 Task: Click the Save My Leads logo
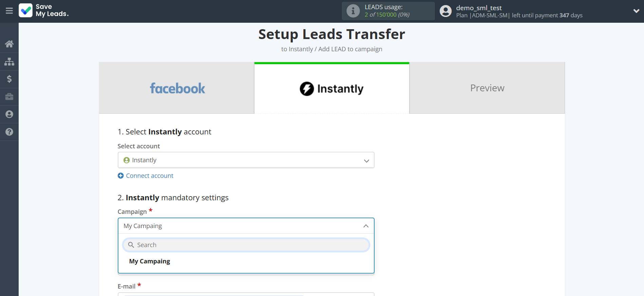point(44,11)
